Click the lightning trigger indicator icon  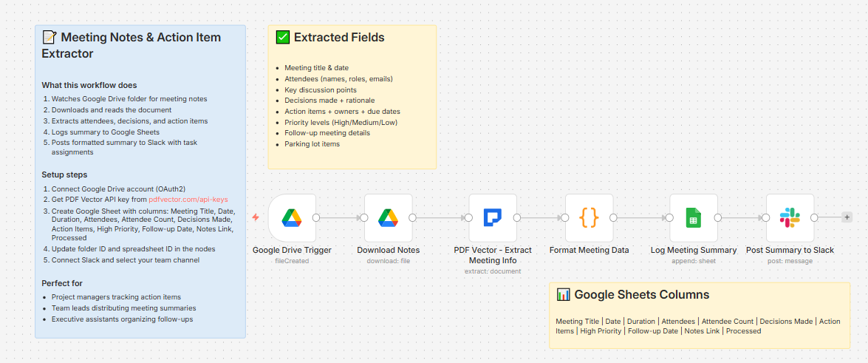[x=256, y=217]
